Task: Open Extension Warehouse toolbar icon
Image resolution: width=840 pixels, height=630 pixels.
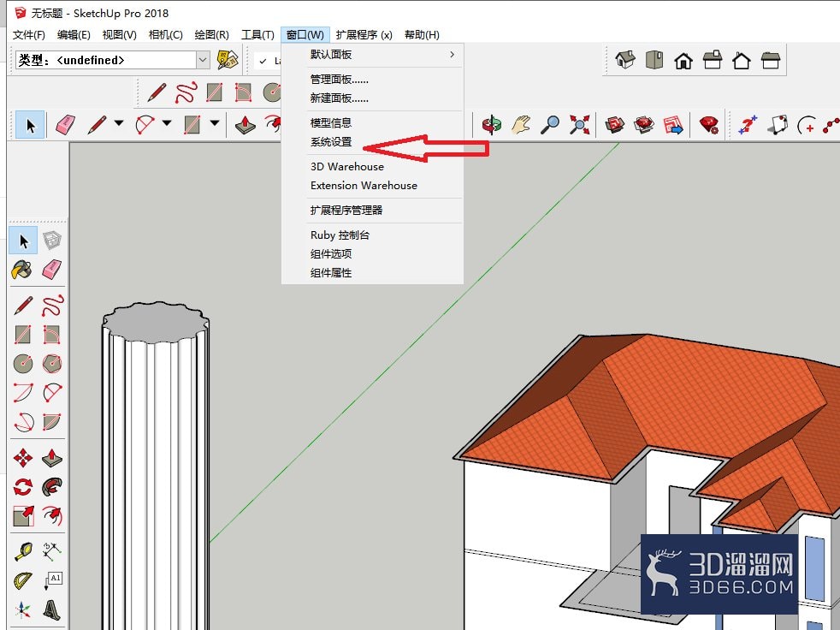Action: point(643,124)
